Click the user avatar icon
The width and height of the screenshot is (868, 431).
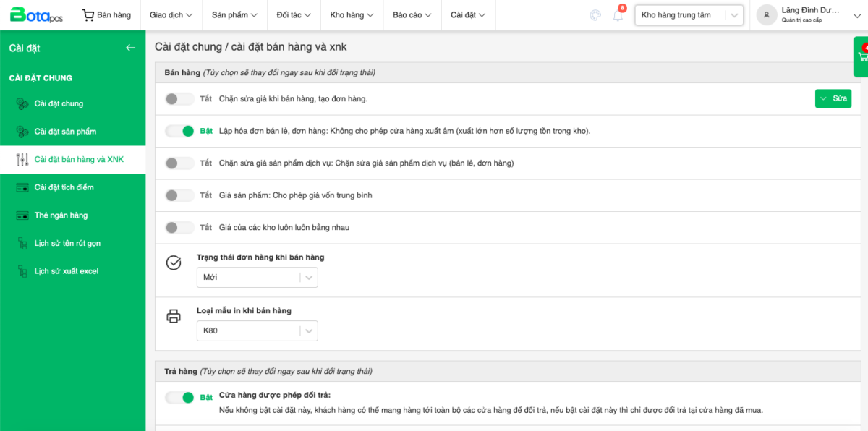pos(767,14)
